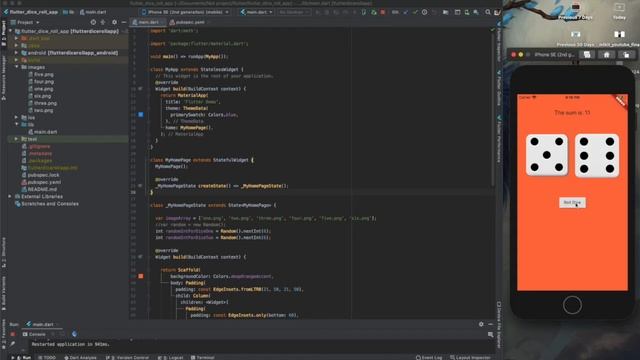Click the locate target icon in Project panel
This screenshot has height=360, width=640.
93,22
